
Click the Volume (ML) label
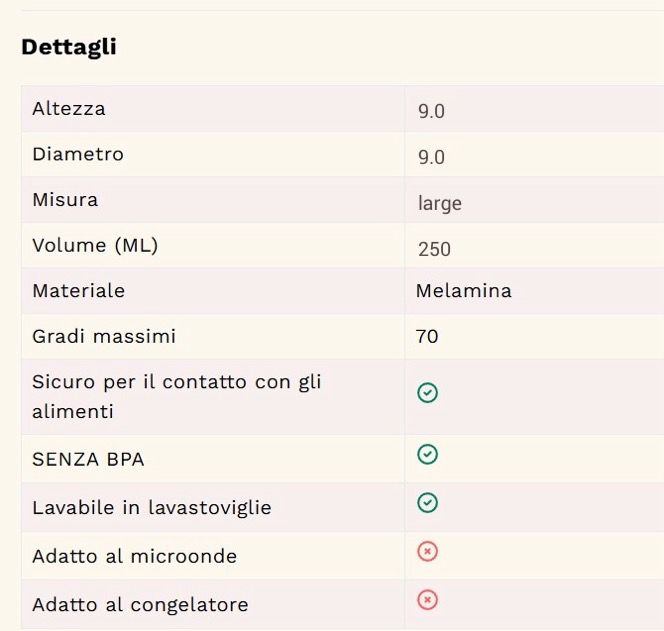coord(95,245)
